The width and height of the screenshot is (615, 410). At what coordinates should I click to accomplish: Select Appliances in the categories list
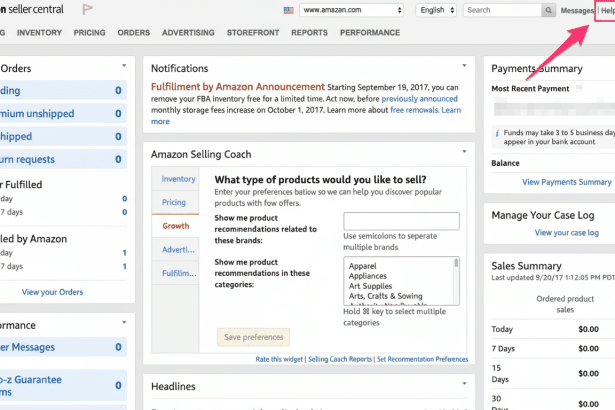368,276
